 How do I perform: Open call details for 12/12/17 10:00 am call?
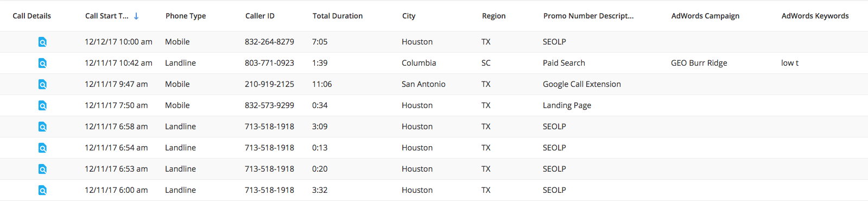click(x=42, y=42)
